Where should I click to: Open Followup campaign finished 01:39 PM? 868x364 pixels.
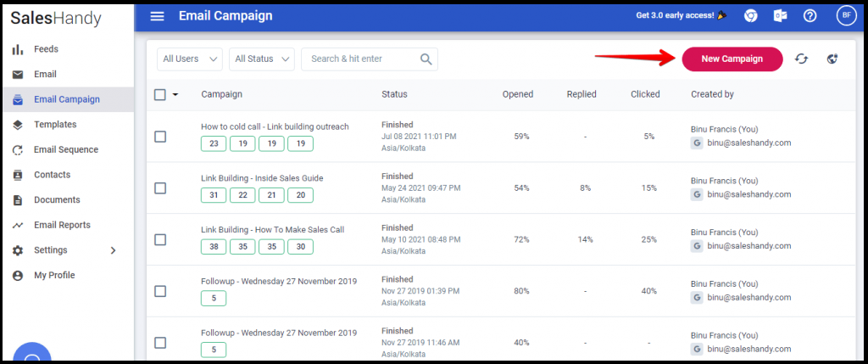(279, 282)
